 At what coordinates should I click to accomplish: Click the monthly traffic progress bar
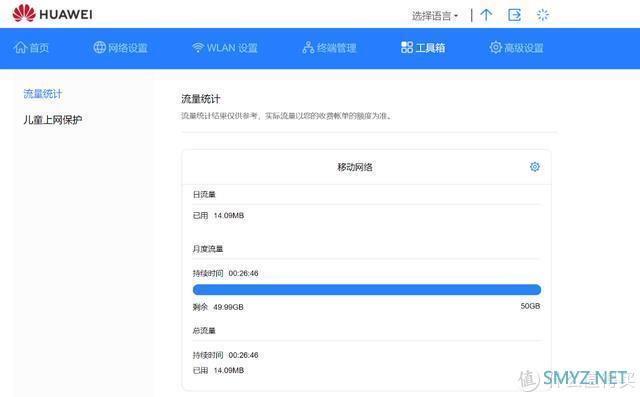coord(367,290)
